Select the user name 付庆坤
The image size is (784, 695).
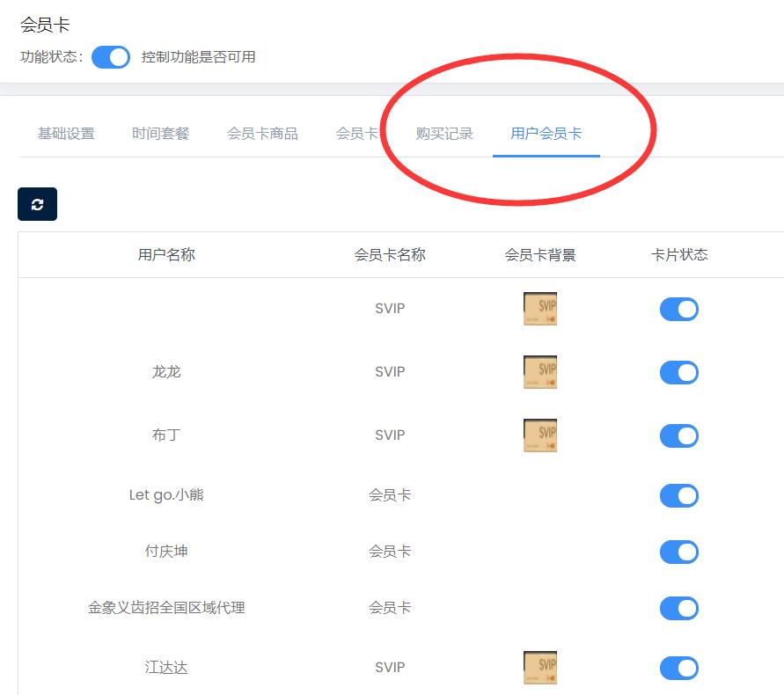(x=166, y=552)
